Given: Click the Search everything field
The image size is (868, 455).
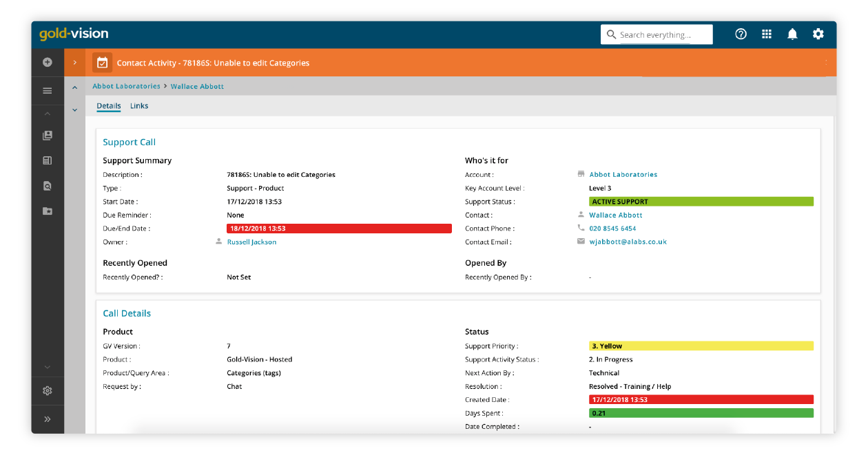Looking at the screenshot, I should coord(657,34).
